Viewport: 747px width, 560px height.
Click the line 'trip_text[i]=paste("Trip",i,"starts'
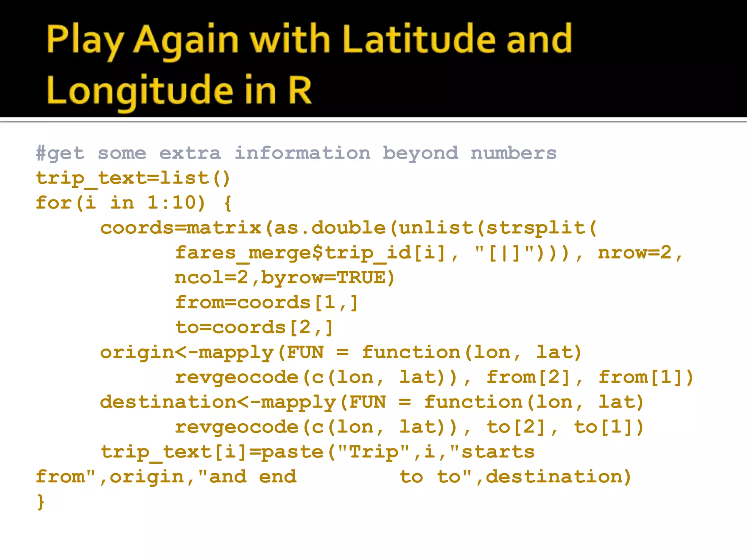click(317, 453)
